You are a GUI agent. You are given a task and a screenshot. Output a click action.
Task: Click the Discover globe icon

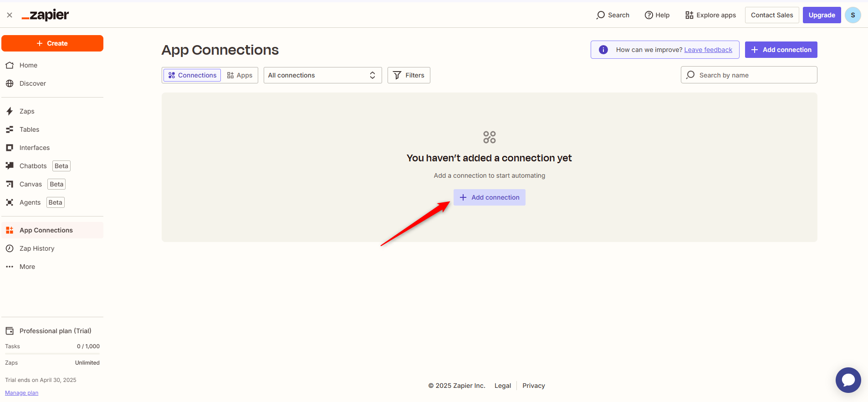pos(10,83)
